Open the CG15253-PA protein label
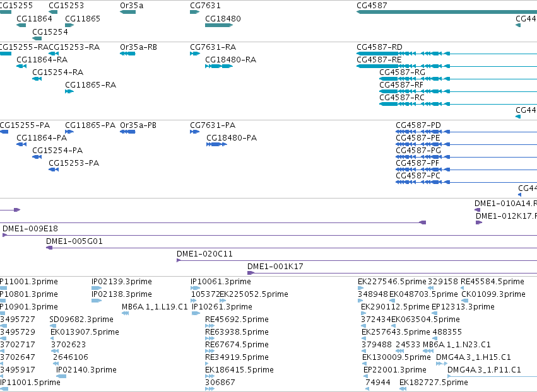 tap(74, 163)
